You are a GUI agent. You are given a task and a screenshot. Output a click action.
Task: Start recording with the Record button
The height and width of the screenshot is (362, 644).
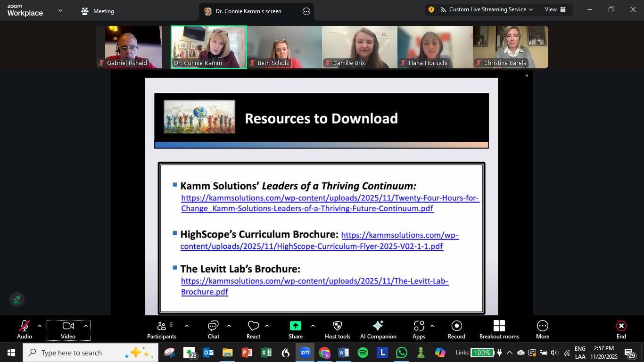pyautogui.click(x=456, y=329)
